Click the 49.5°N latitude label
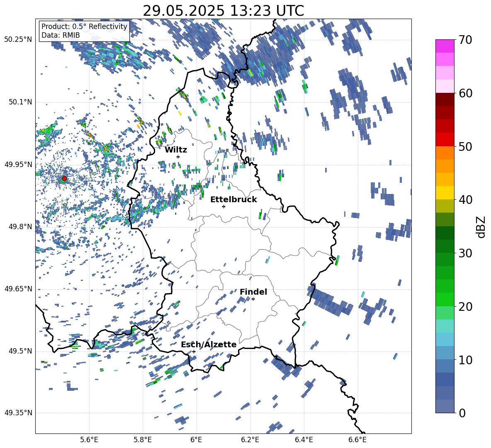491x448 pixels. 20,351
